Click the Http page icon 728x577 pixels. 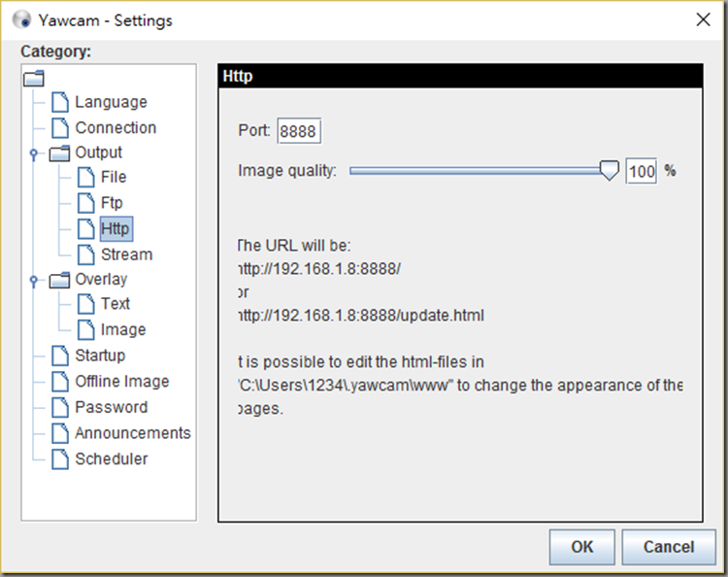(x=85, y=228)
